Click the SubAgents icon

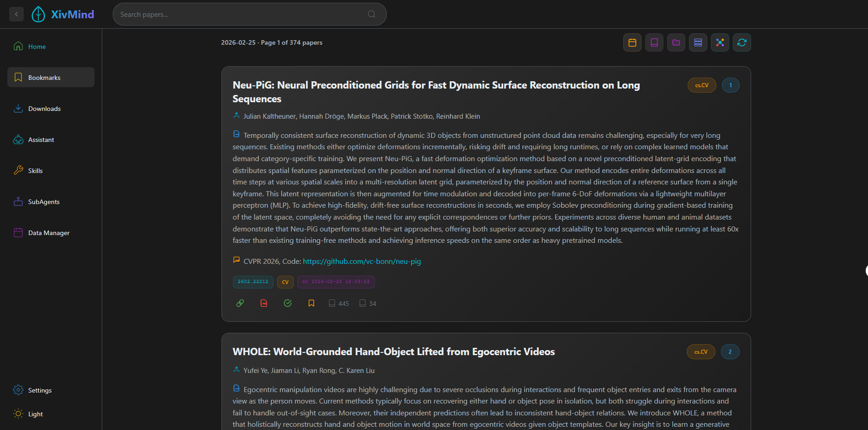(18, 201)
